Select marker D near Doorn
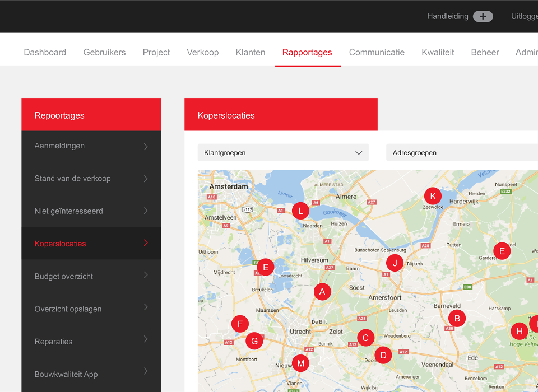This screenshot has width=538, height=392. 383,354
